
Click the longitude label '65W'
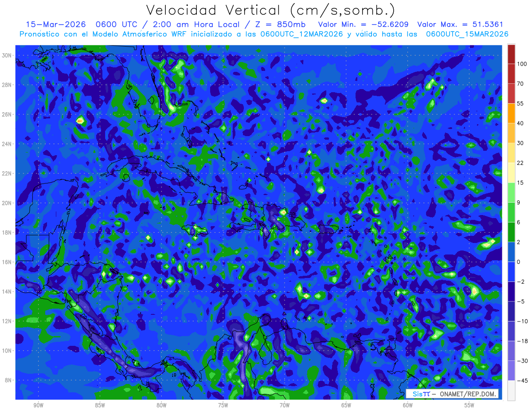[x=346, y=405]
